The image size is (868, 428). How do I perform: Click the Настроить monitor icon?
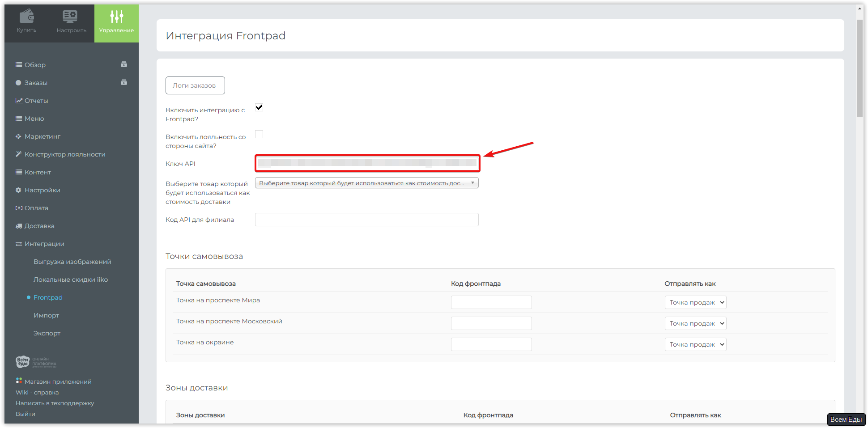point(70,17)
